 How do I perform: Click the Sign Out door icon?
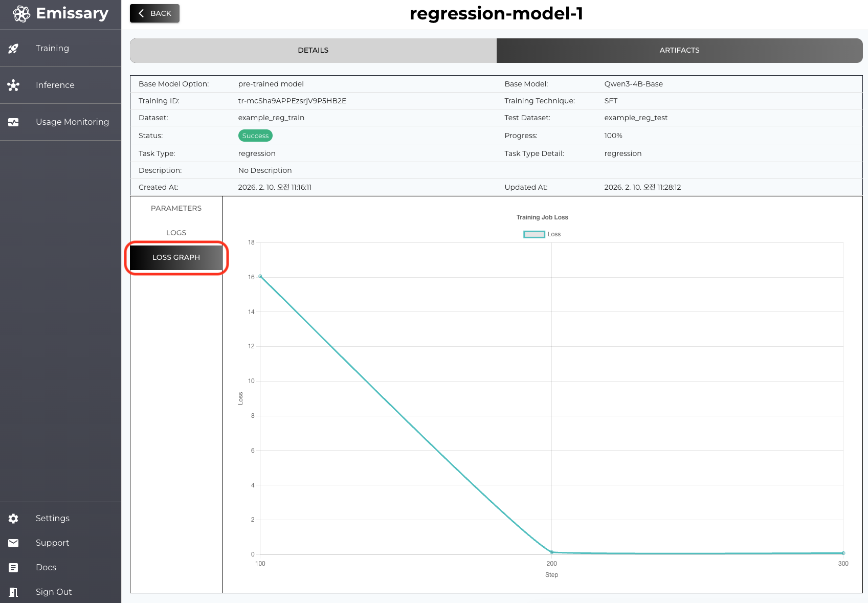(x=13, y=592)
